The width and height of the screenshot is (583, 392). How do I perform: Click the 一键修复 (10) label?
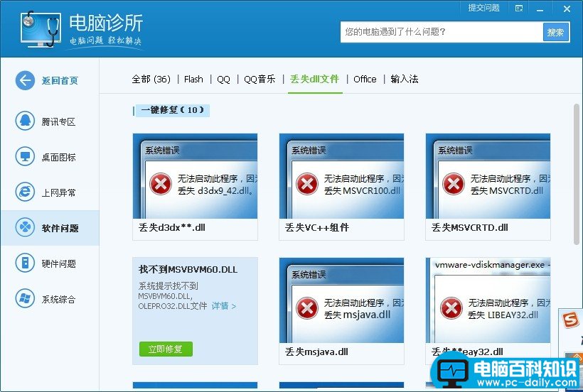pos(173,110)
